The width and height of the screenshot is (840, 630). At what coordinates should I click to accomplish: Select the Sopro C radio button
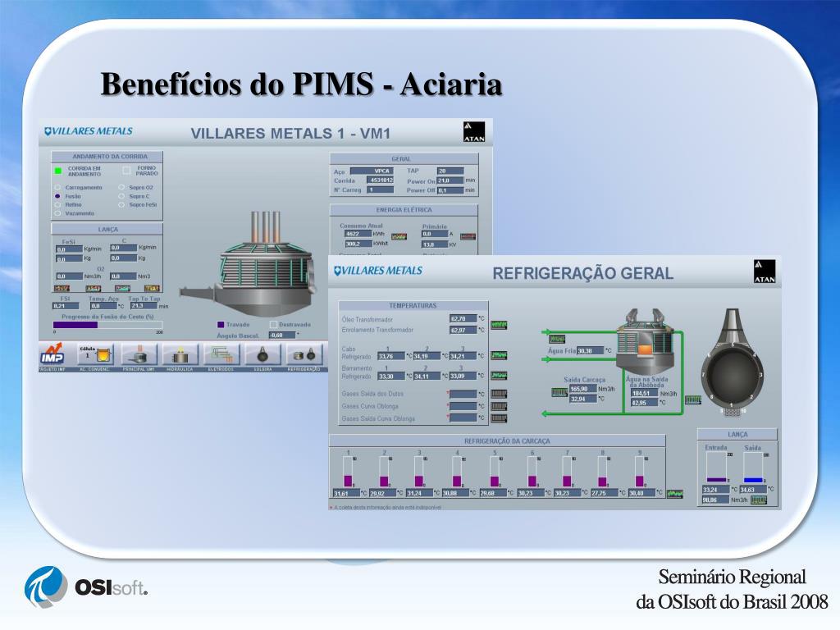click(121, 196)
